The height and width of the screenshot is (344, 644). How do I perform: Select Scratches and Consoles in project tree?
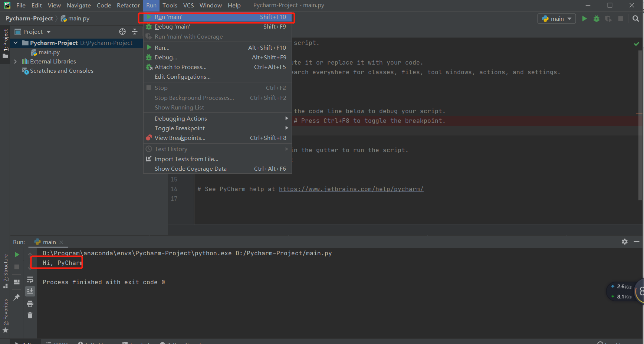pyautogui.click(x=62, y=71)
